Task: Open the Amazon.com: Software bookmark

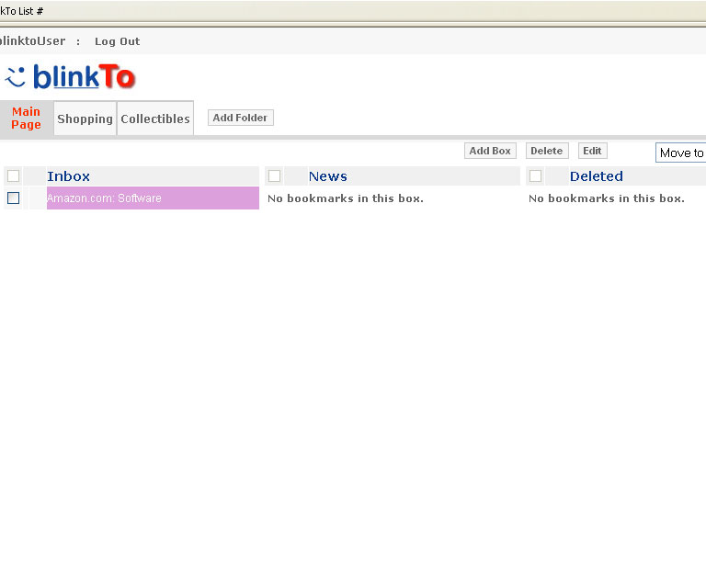Action: [104, 198]
